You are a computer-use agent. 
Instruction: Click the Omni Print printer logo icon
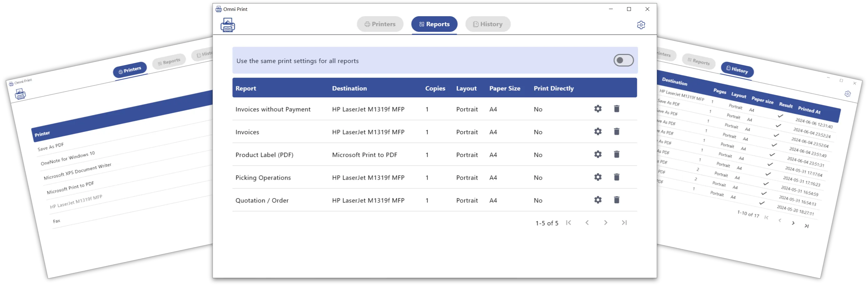pyautogui.click(x=229, y=25)
